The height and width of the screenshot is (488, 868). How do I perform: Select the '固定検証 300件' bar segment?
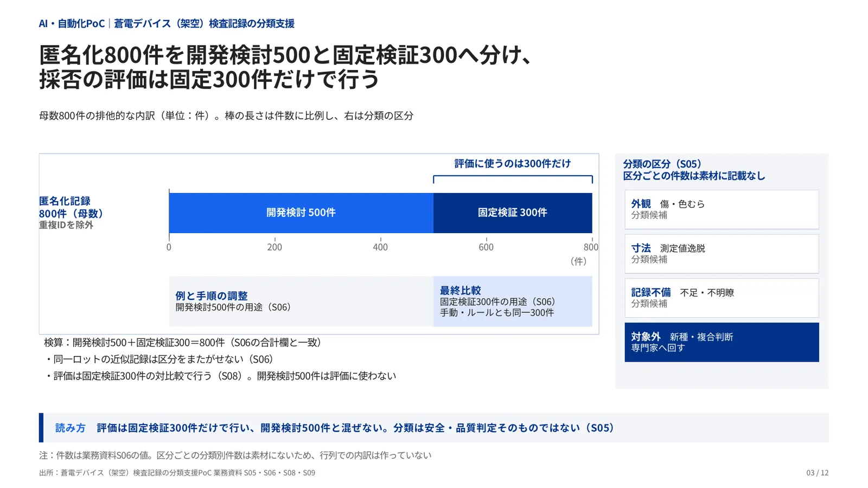point(513,213)
